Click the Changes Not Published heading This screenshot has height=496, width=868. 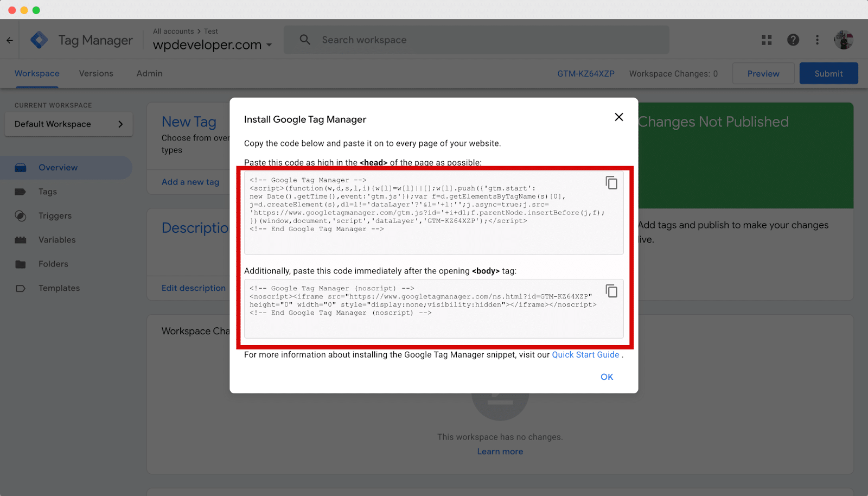click(713, 122)
